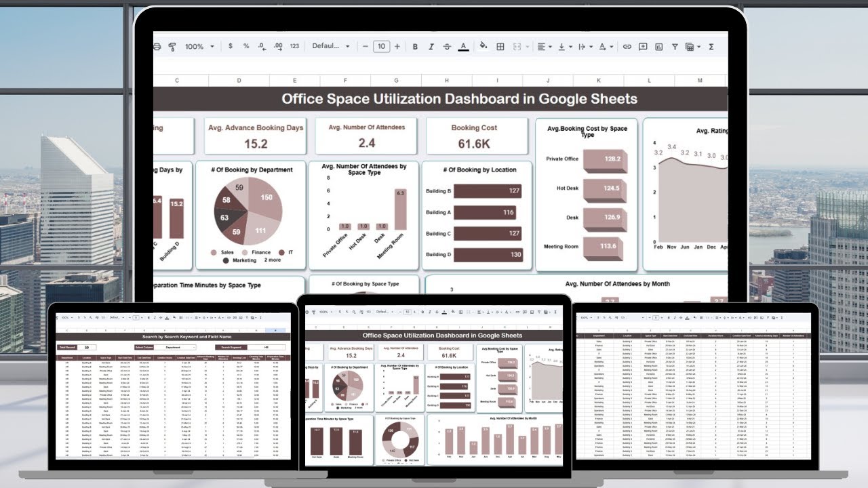
Task: Click the print icon at toolbar edge
Action: pyautogui.click(x=157, y=47)
